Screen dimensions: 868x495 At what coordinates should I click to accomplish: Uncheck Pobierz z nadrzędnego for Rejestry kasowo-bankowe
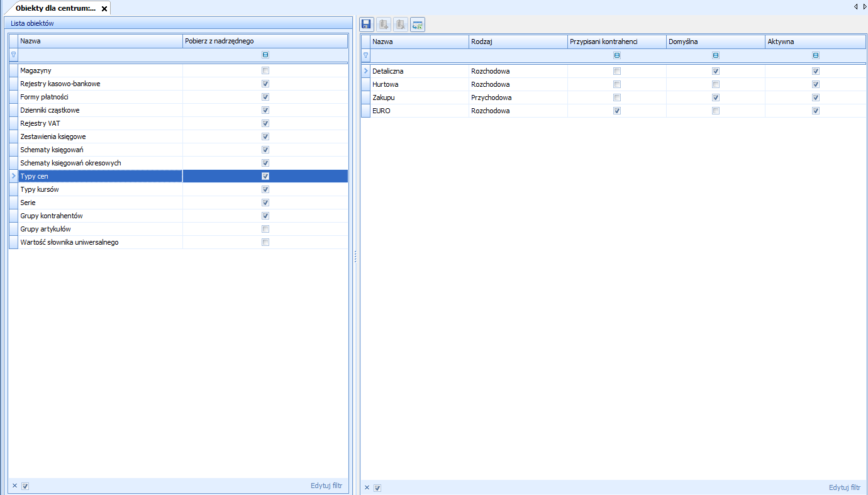(265, 84)
